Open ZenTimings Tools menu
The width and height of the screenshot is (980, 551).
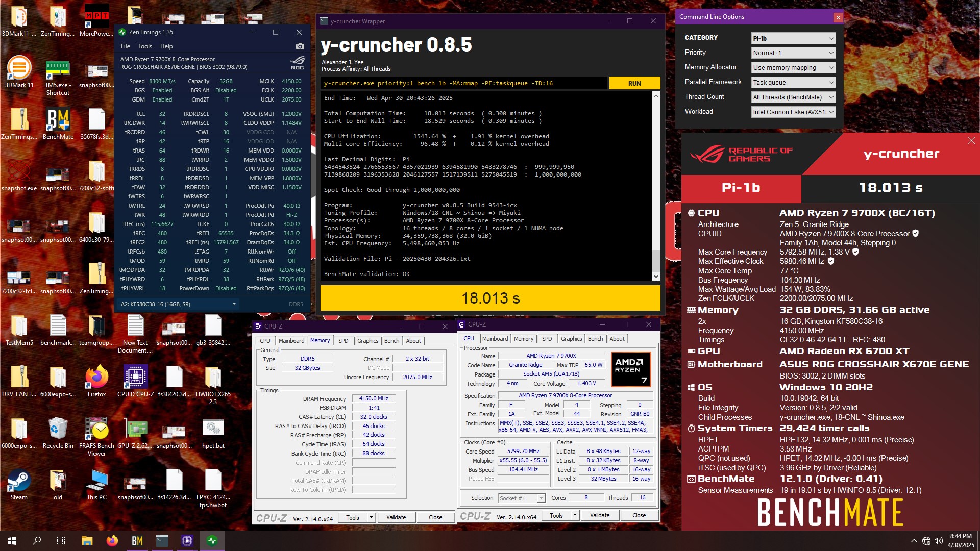click(145, 46)
